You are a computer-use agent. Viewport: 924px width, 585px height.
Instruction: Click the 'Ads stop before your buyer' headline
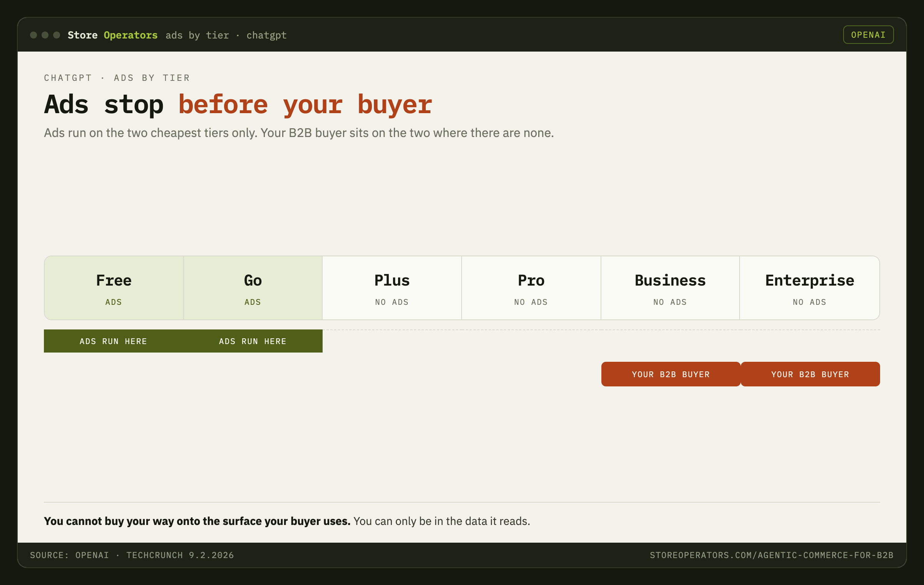(x=238, y=104)
